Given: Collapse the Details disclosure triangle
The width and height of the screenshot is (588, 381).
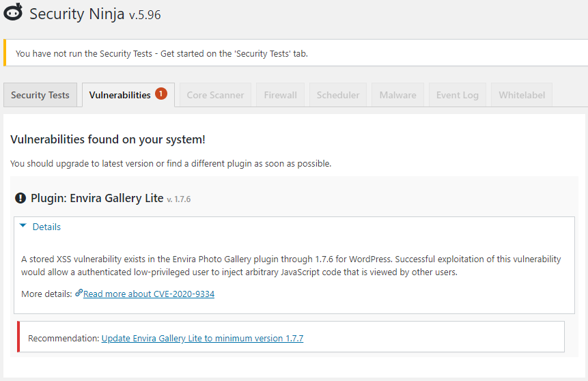Looking at the screenshot, I should point(23,226).
